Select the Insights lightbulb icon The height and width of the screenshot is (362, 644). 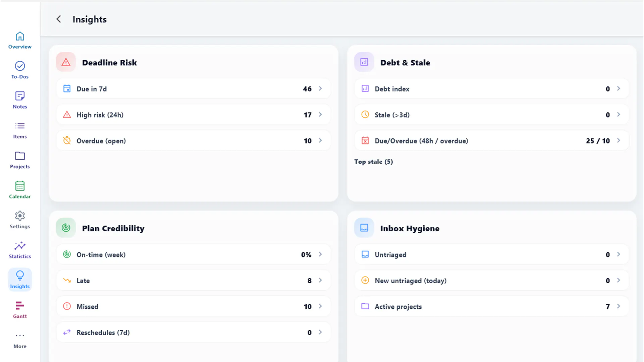pyautogui.click(x=20, y=275)
